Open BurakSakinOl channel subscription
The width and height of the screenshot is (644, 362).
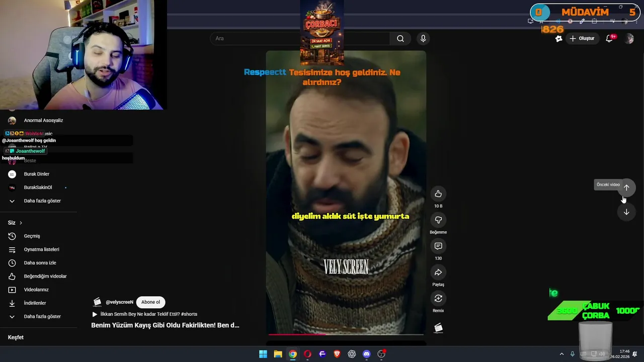38,188
